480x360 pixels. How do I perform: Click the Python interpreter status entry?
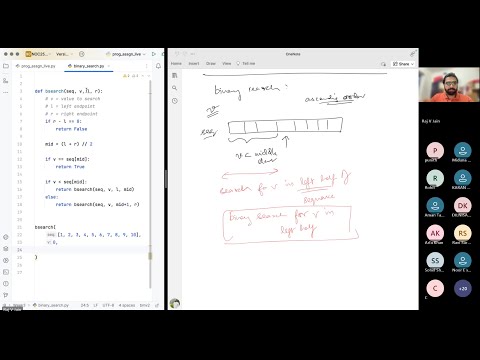(x=145, y=305)
